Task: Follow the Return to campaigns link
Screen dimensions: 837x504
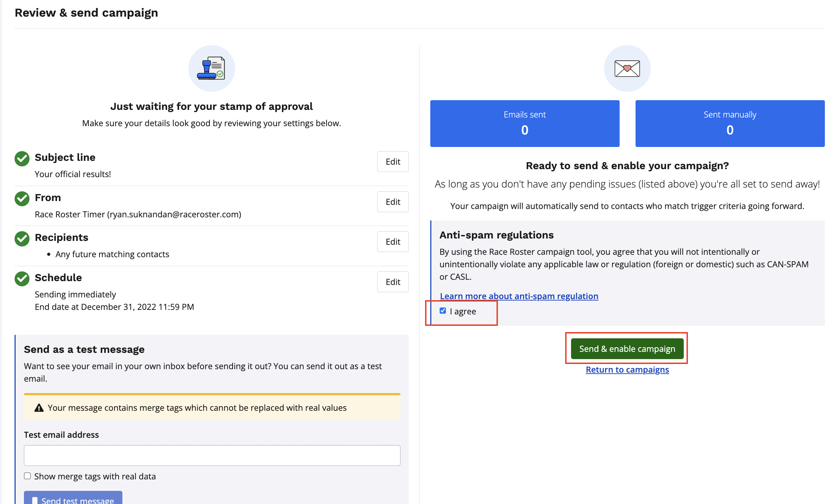Action: (x=627, y=370)
